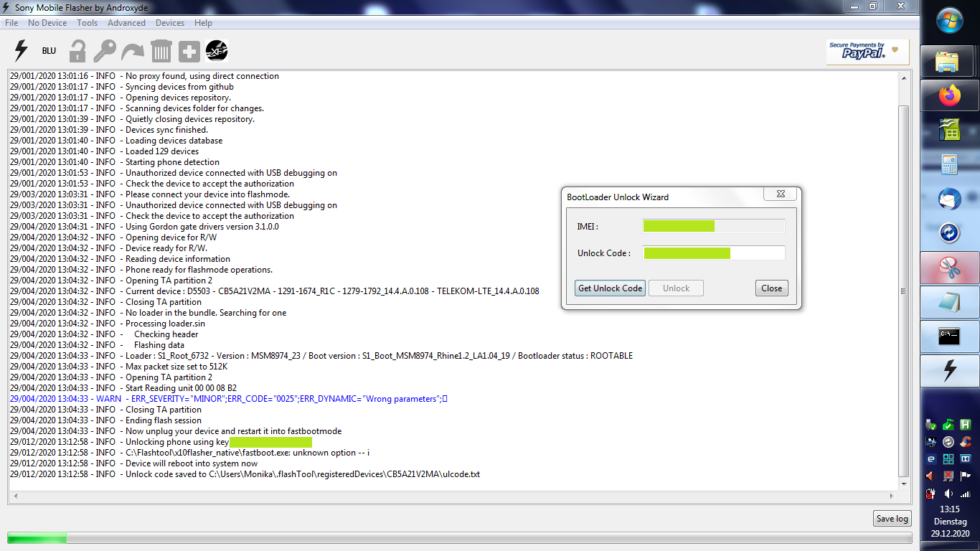
Task: Click the log vertical scrollbar thumb
Action: pos(904,291)
